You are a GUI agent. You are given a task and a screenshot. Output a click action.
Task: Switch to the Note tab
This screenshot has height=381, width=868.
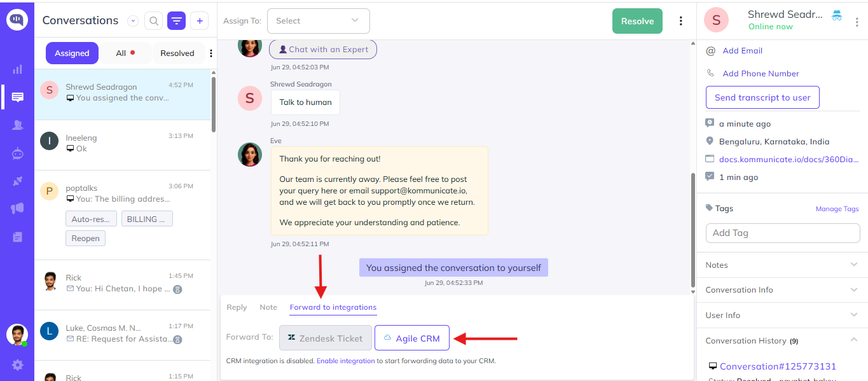(x=268, y=307)
